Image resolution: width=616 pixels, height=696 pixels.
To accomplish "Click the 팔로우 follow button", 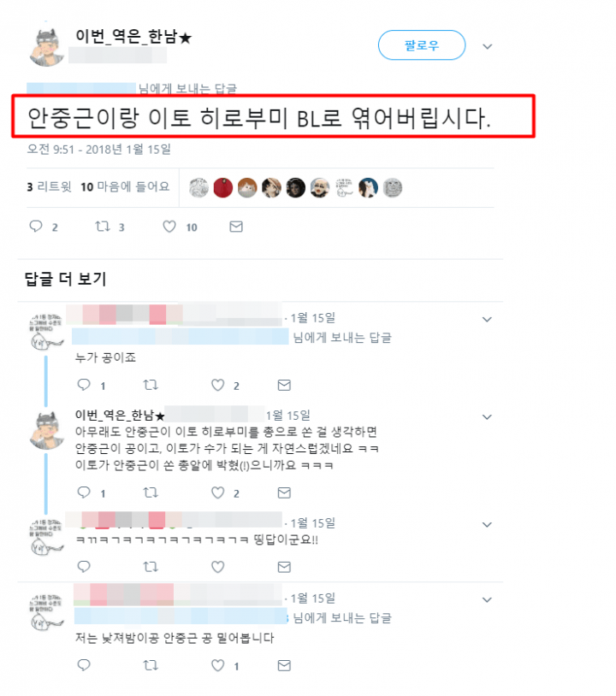I will [x=422, y=44].
